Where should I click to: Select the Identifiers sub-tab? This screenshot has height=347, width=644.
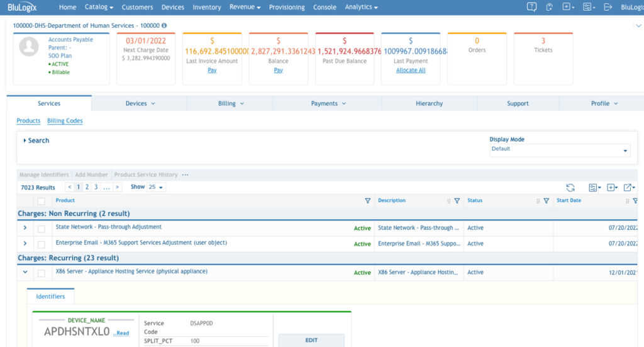tap(50, 297)
